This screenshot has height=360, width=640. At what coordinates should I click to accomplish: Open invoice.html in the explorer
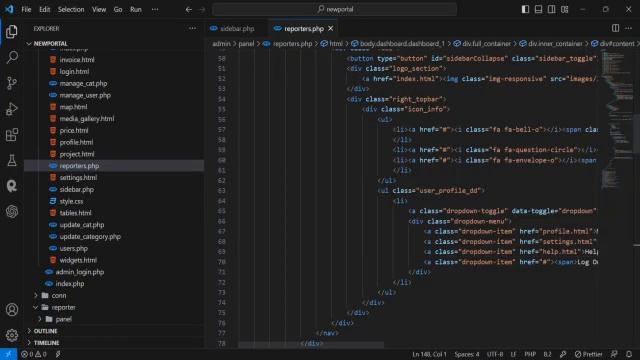pos(77,60)
